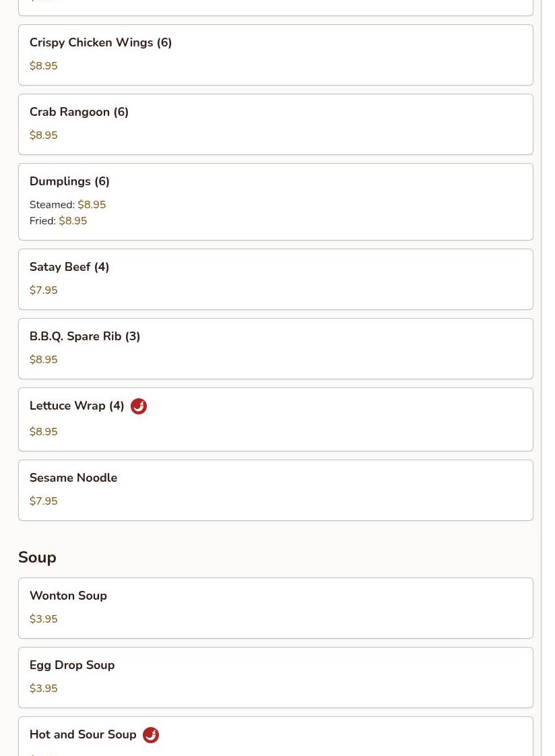Select the Steamed dumplings price option
This screenshot has height=756, width=555.
67,204
